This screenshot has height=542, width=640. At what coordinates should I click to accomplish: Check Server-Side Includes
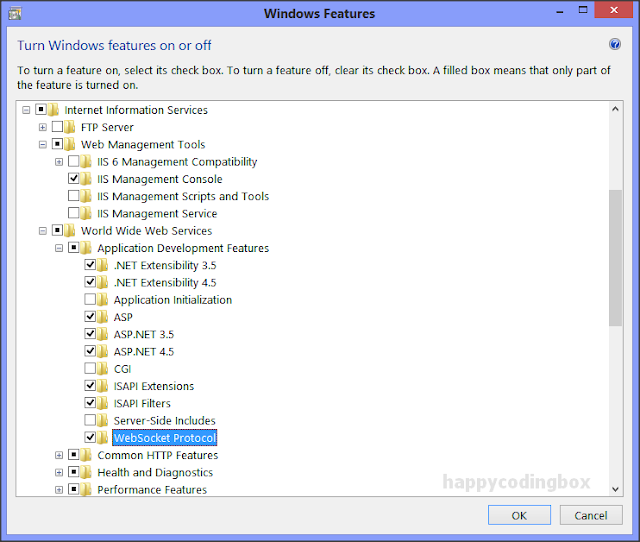coord(90,420)
